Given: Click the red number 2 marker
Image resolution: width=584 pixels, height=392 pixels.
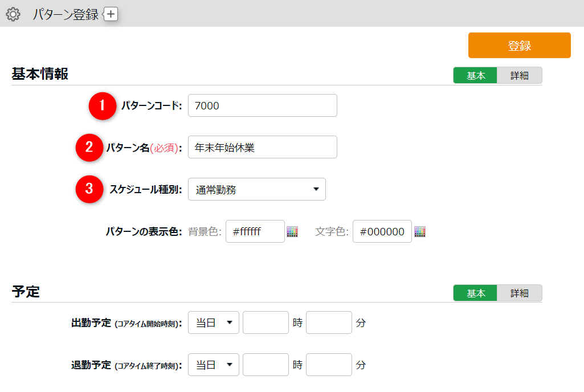Looking at the screenshot, I should click(89, 147).
